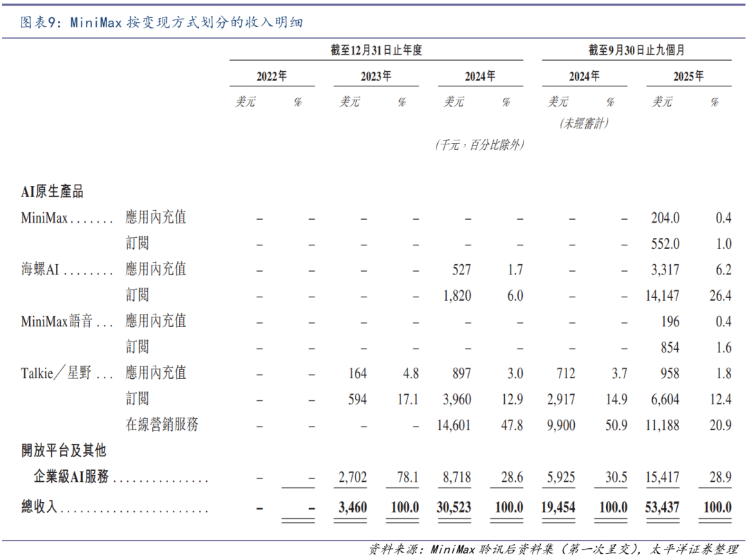Click the total '3,460'
747x560 pixels.
353,507
